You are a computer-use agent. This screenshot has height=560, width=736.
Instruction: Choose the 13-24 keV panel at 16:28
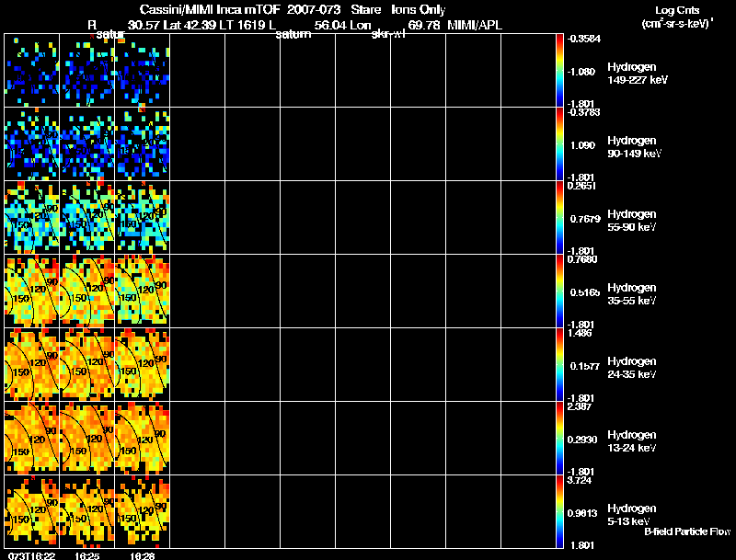coord(143,438)
